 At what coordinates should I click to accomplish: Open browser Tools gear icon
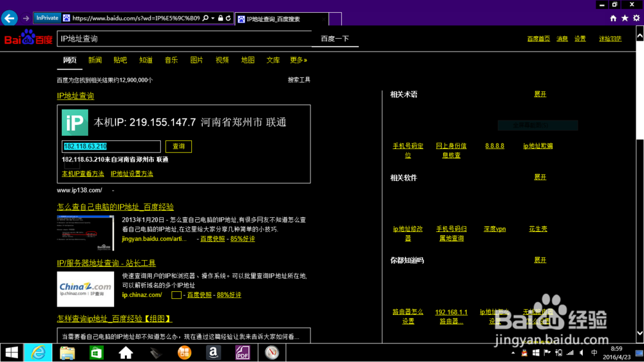pyautogui.click(x=636, y=18)
